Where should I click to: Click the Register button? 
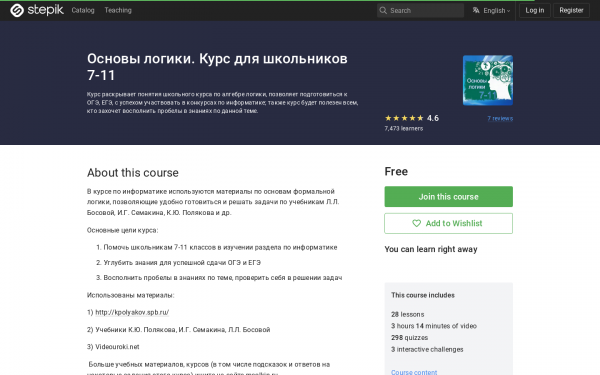pyautogui.click(x=571, y=10)
